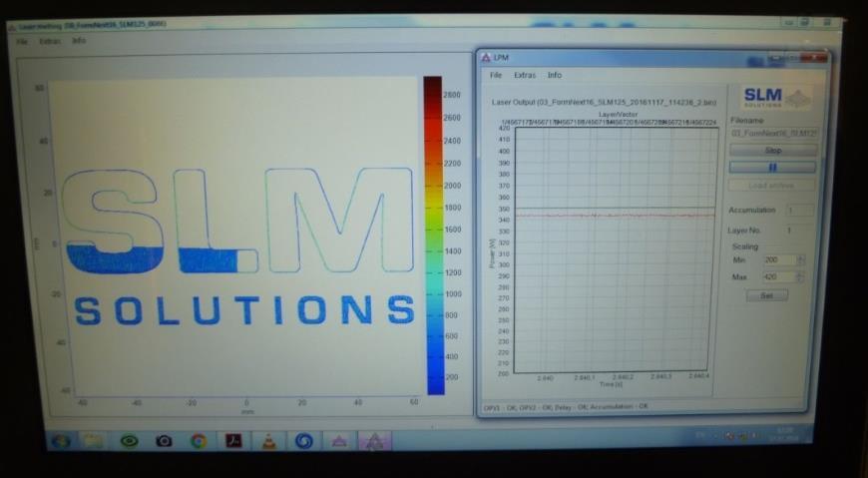Viewport: 868px width, 478px height.
Task: Click the Set scaling button
Action: pyautogui.click(x=766, y=295)
